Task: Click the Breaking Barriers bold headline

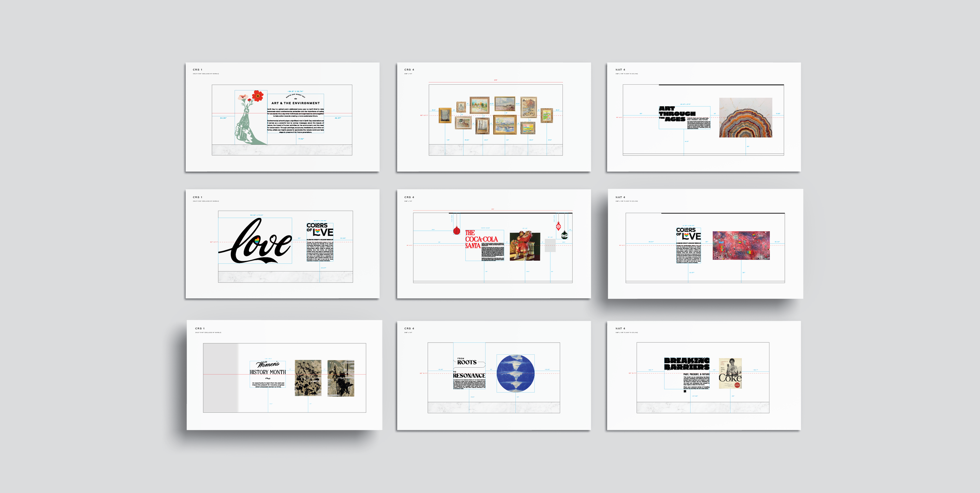Action: click(686, 364)
